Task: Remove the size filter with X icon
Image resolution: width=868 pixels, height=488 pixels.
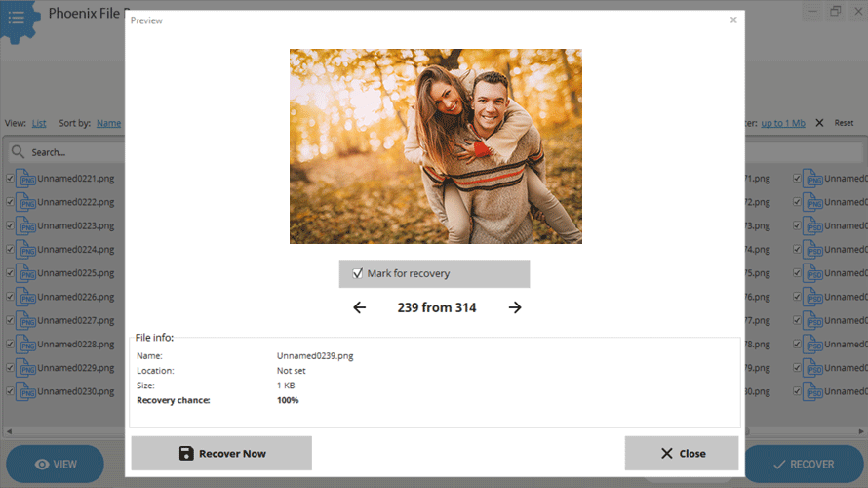Action: [x=819, y=123]
